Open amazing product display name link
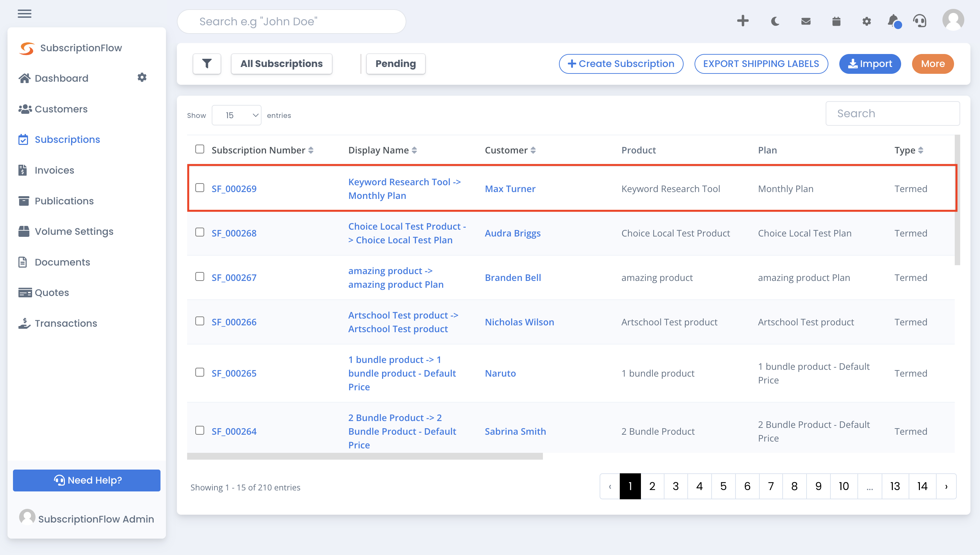This screenshot has width=980, height=555. 396,277
